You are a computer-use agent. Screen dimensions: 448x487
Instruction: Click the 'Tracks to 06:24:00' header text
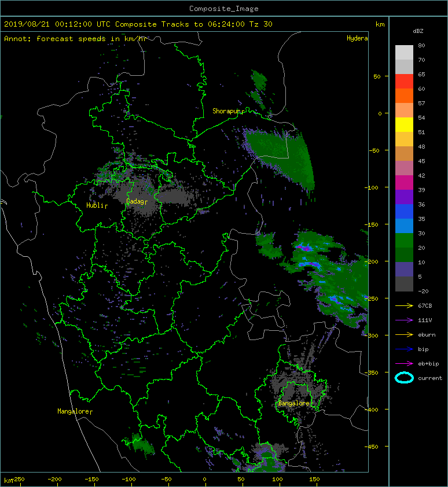[x=203, y=24]
